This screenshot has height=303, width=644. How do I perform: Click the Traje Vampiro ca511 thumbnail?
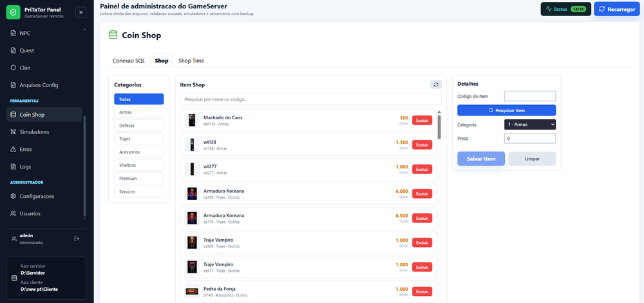coord(192,267)
